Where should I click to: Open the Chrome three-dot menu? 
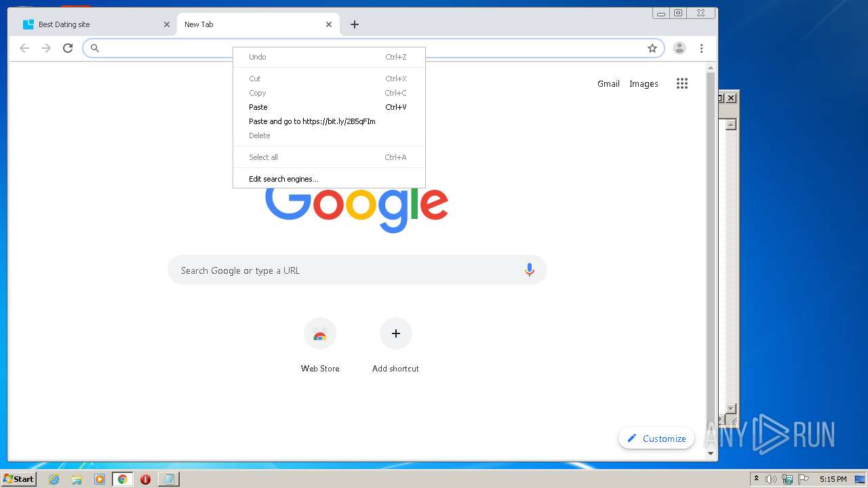701,48
